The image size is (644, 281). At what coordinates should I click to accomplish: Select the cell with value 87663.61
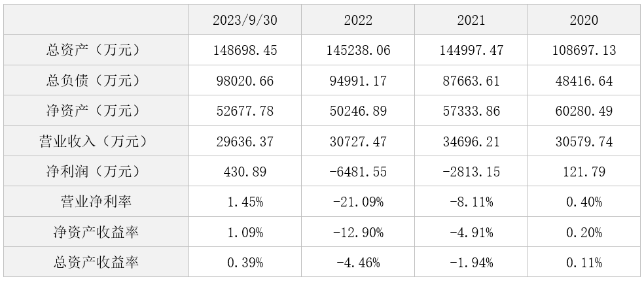tap(471, 80)
